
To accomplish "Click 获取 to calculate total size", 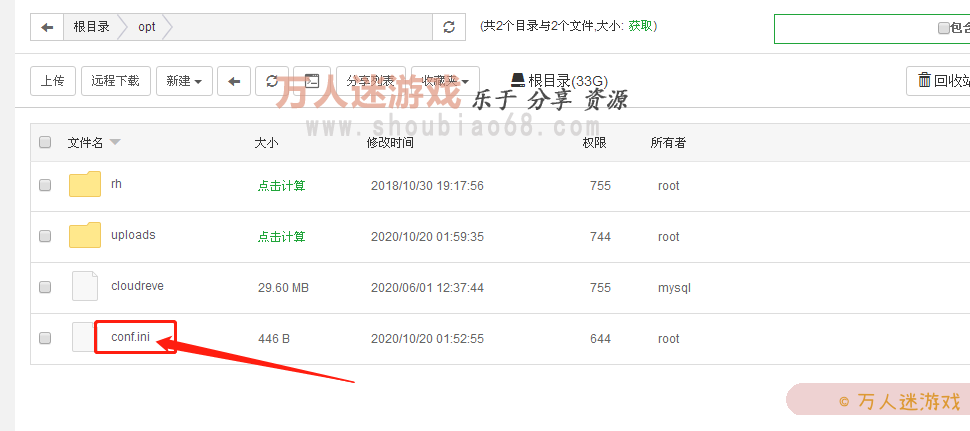I will 640,25.
